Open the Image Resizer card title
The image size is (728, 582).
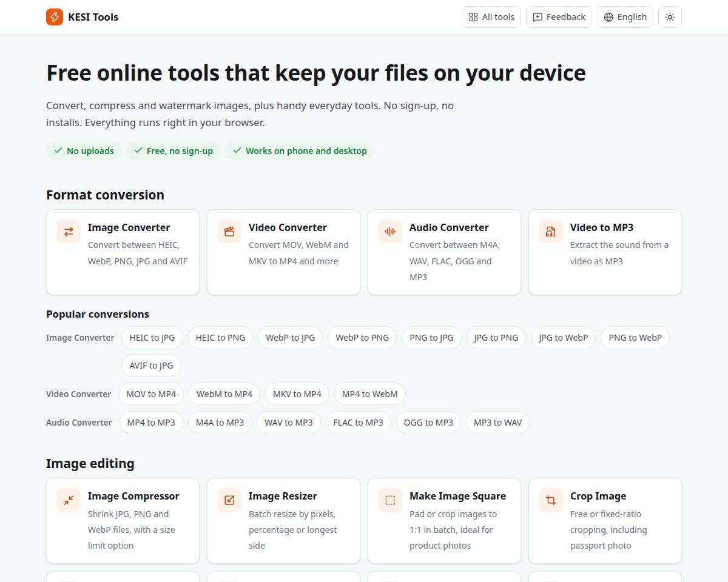coord(283,496)
